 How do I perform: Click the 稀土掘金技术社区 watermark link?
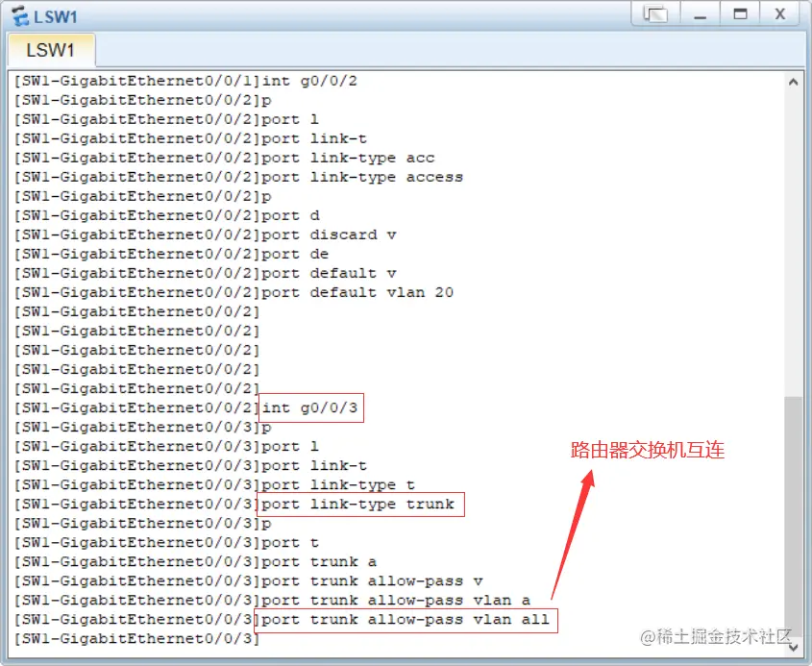[x=717, y=635]
